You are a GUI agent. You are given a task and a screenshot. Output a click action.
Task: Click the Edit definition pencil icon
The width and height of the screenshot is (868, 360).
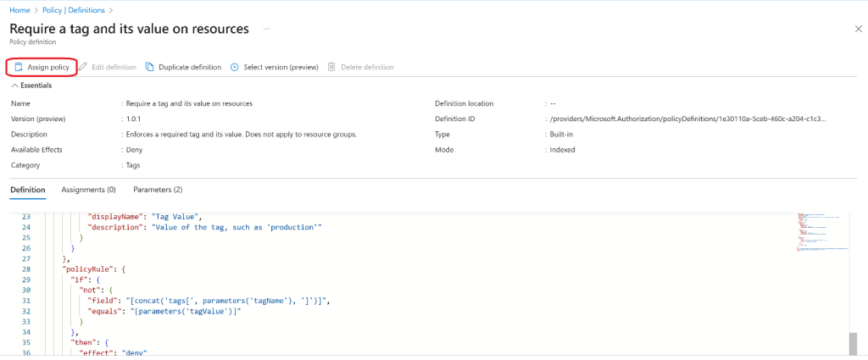pos(83,67)
